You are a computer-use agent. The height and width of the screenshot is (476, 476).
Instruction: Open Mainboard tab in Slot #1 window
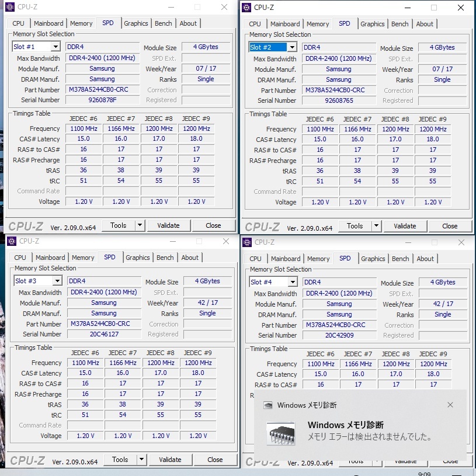48,23
